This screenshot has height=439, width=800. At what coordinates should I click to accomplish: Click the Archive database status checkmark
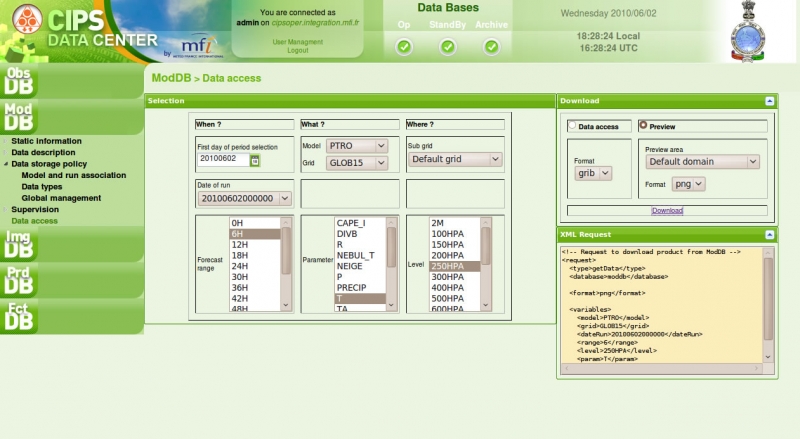coord(491,46)
